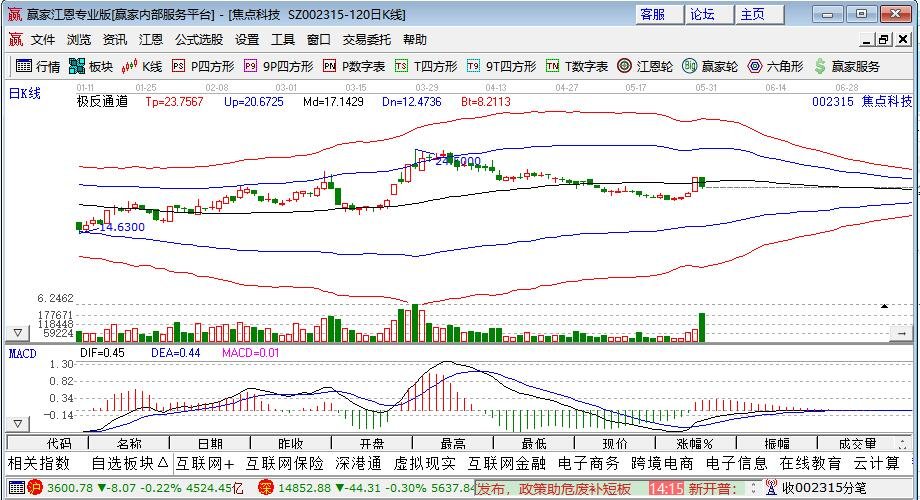This screenshot has height=500, width=920.
Task: Select the 互联网+ sector tab
Action: click(x=205, y=464)
